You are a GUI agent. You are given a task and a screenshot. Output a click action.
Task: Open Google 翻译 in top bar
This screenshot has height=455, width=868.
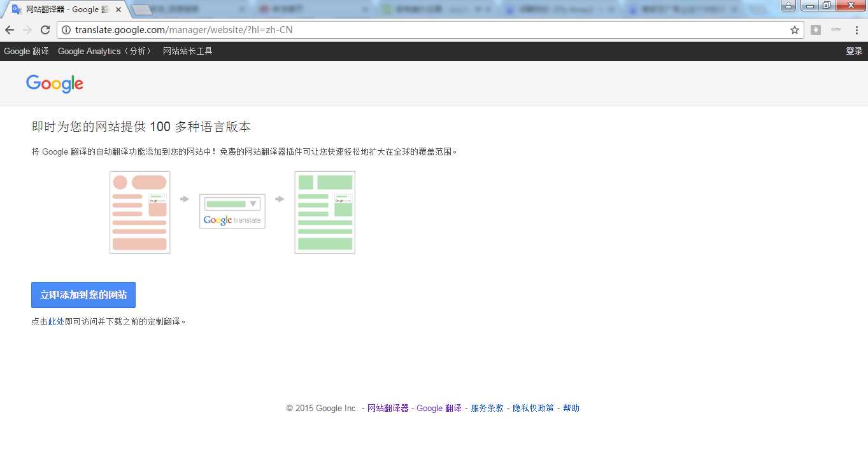point(26,51)
